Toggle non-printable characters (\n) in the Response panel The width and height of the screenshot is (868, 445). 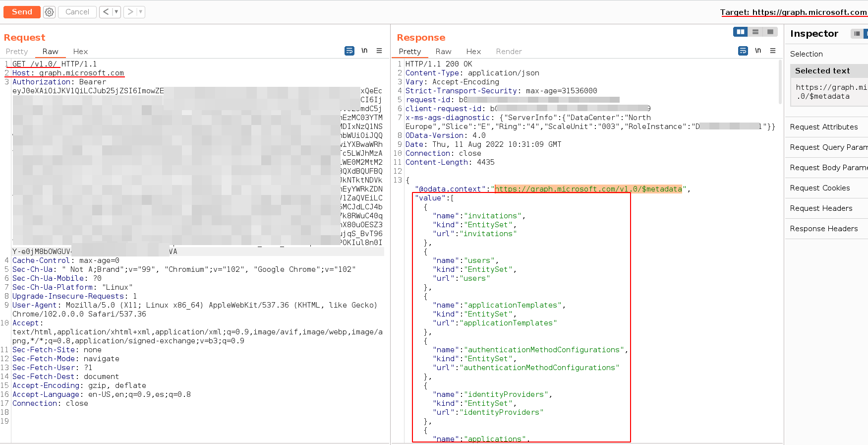click(758, 51)
